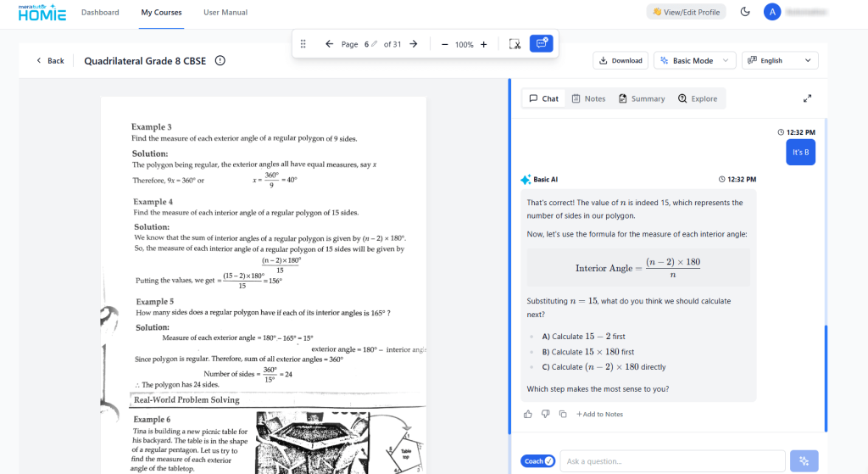
Task: Click option B) Calculate 15 × 180 first
Action: pyautogui.click(x=588, y=352)
